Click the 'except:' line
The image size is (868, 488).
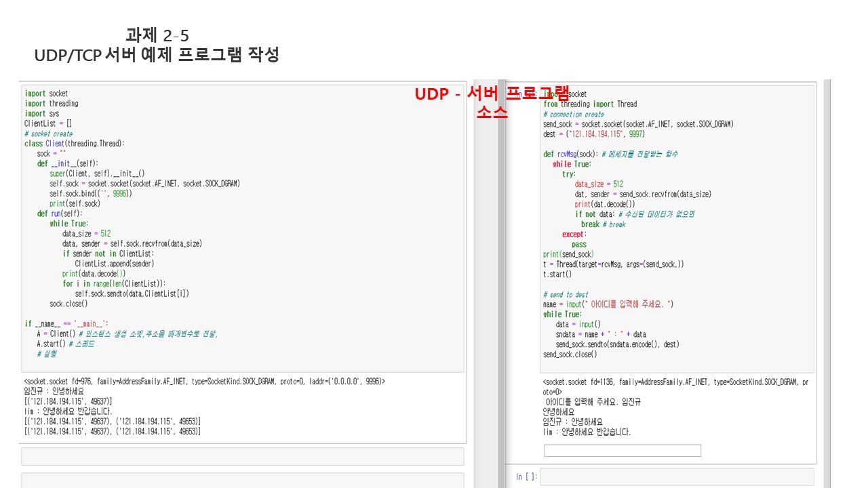pos(574,235)
